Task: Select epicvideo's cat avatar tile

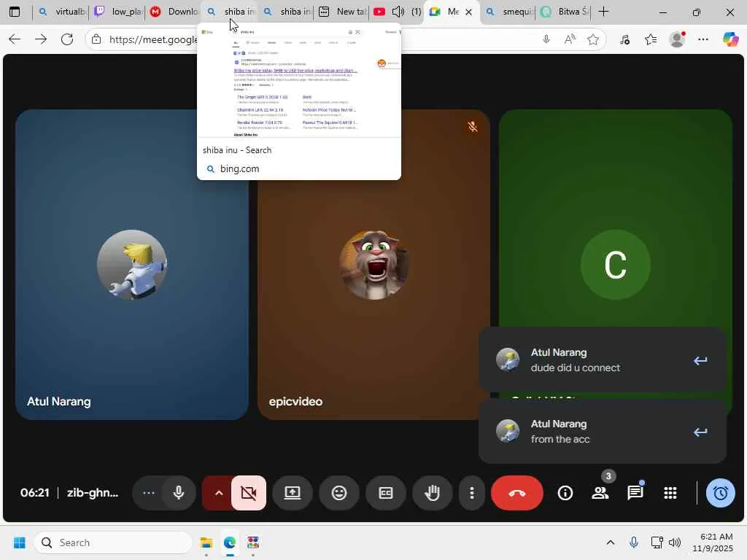Action: point(374,265)
